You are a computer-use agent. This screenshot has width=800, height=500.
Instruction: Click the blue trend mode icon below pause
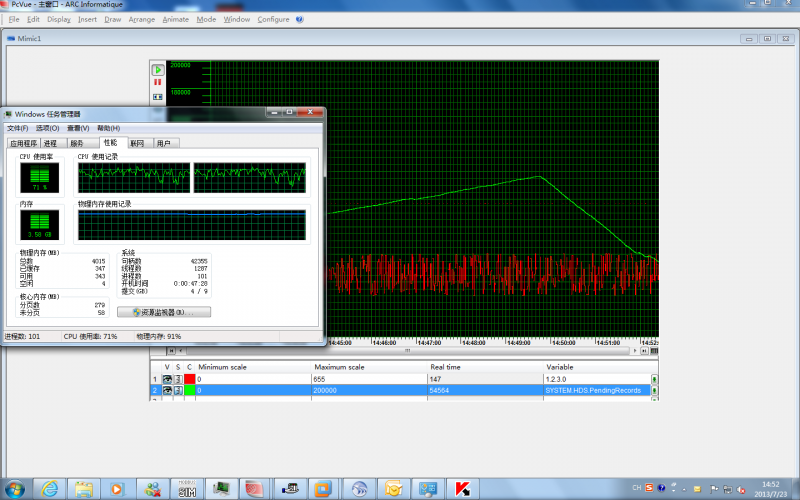click(158, 97)
